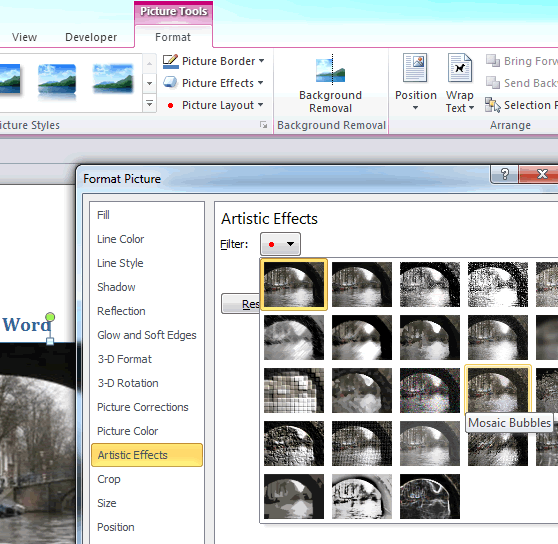Click the Picture Border pencil icon
Viewport: 558px width, 544px height.
click(x=170, y=61)
